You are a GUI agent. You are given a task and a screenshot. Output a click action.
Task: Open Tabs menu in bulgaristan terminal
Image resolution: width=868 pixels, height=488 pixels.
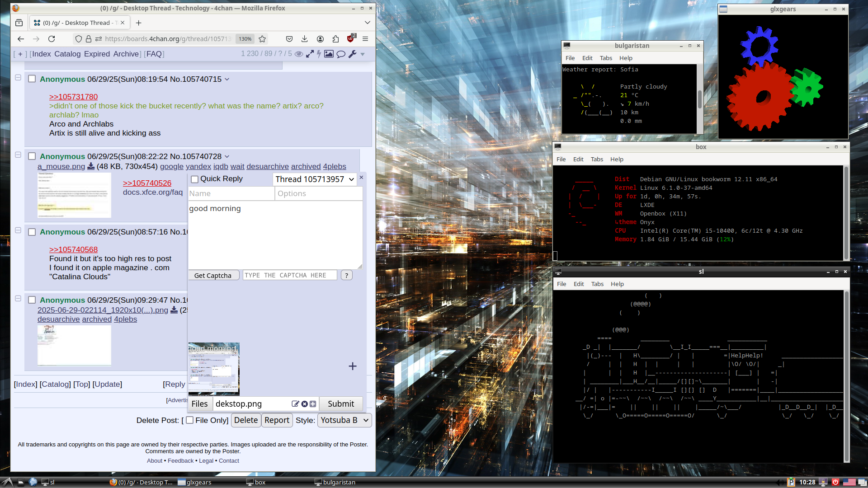(x=606, y=58)
